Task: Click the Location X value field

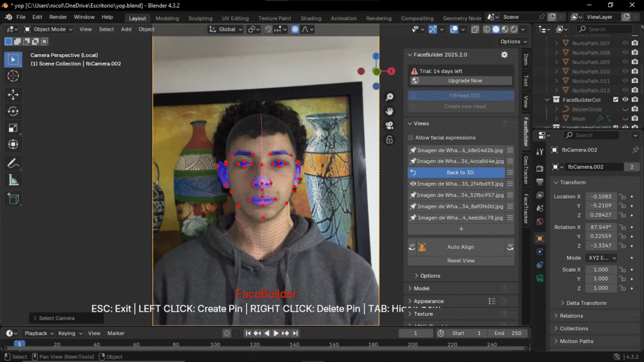Action: click(x=601, y=197)
